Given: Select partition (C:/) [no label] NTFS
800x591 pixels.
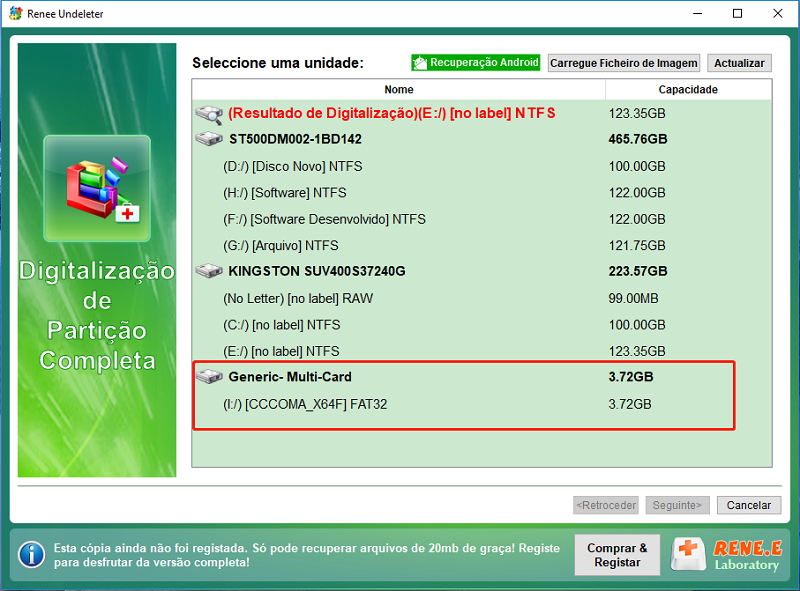Looking at the screenshot, I should [482, 325].
